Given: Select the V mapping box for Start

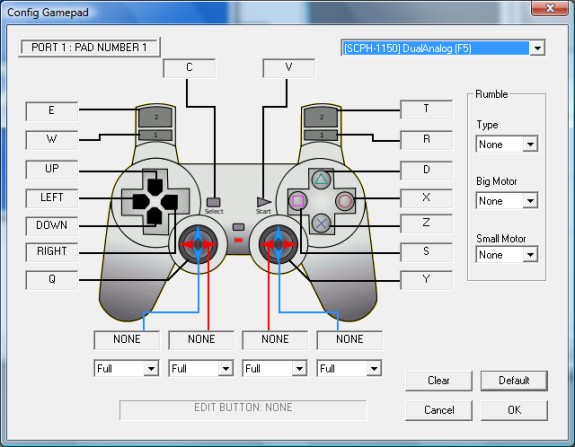Looking at the screenshot, I should 289,68.
